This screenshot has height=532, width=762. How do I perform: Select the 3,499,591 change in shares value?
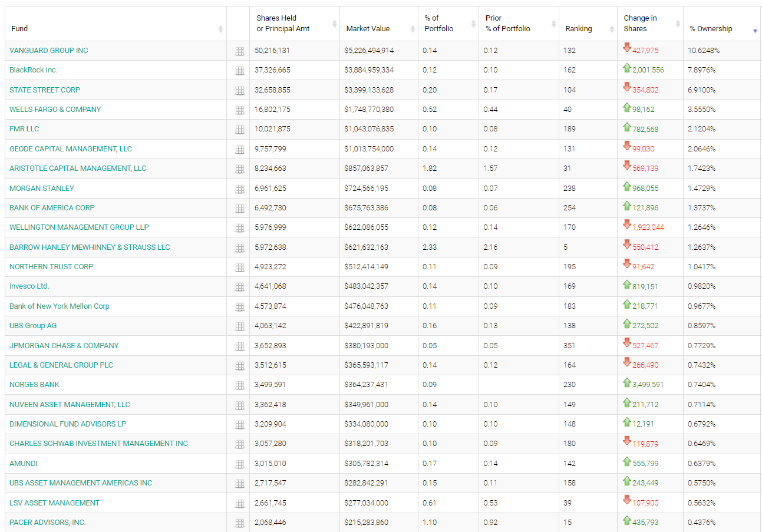[x=648, y=385]
